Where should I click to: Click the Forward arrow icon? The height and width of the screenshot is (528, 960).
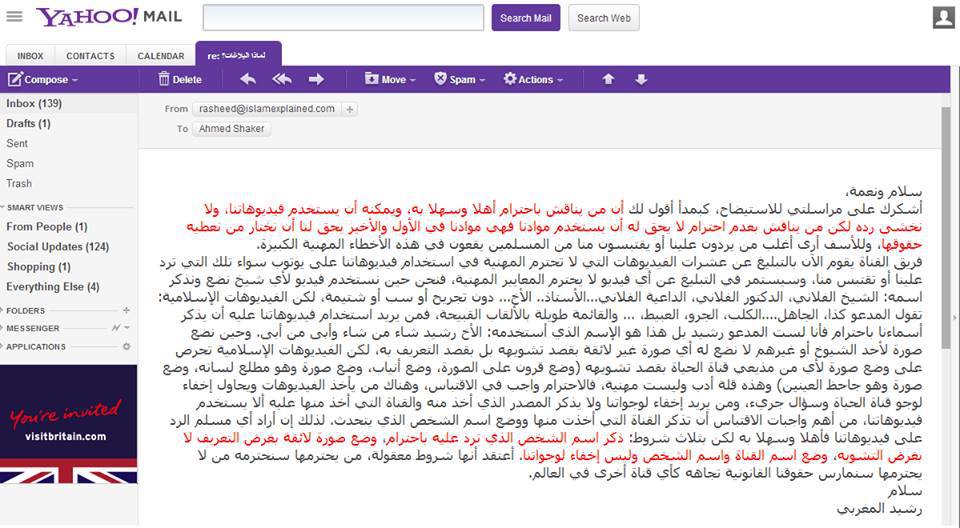(316, 80)
